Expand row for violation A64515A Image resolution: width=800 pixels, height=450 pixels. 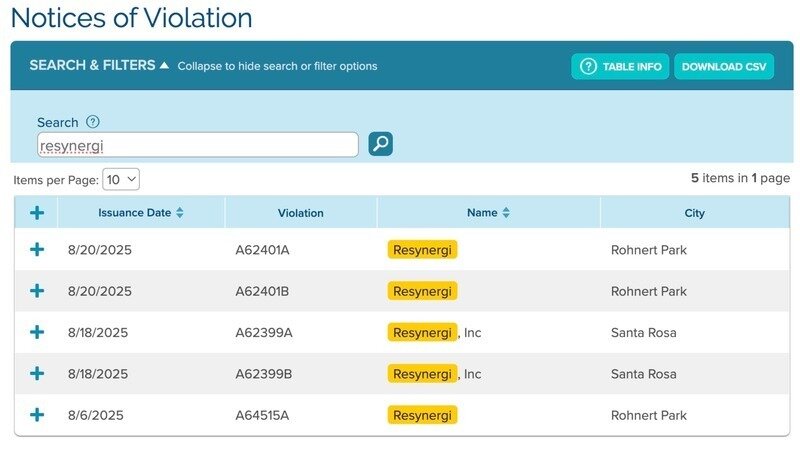[37, 415]
